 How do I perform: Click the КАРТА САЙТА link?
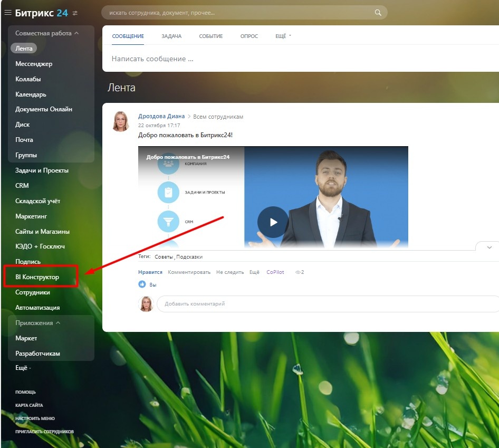[29, 405]
